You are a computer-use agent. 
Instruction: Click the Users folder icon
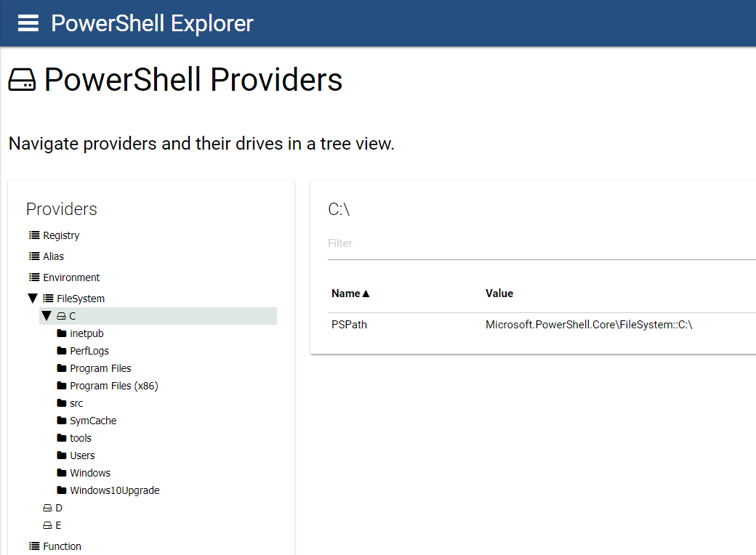(62, 455)
